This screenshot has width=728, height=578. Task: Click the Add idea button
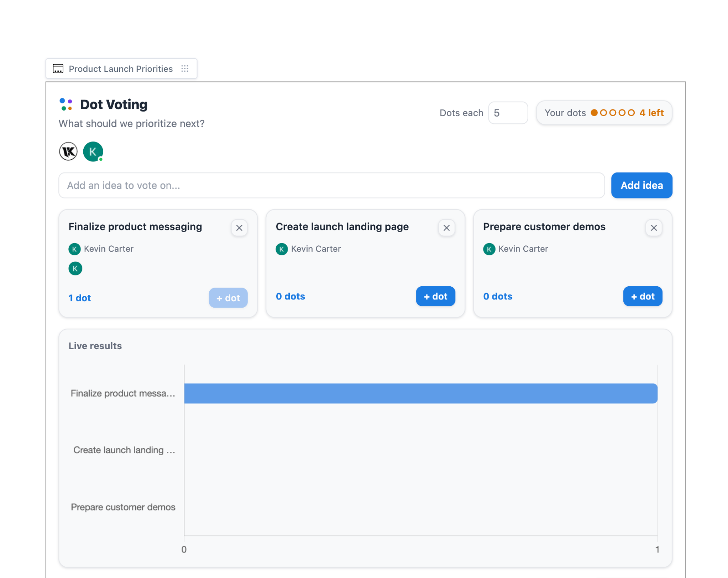pos(642,185)
